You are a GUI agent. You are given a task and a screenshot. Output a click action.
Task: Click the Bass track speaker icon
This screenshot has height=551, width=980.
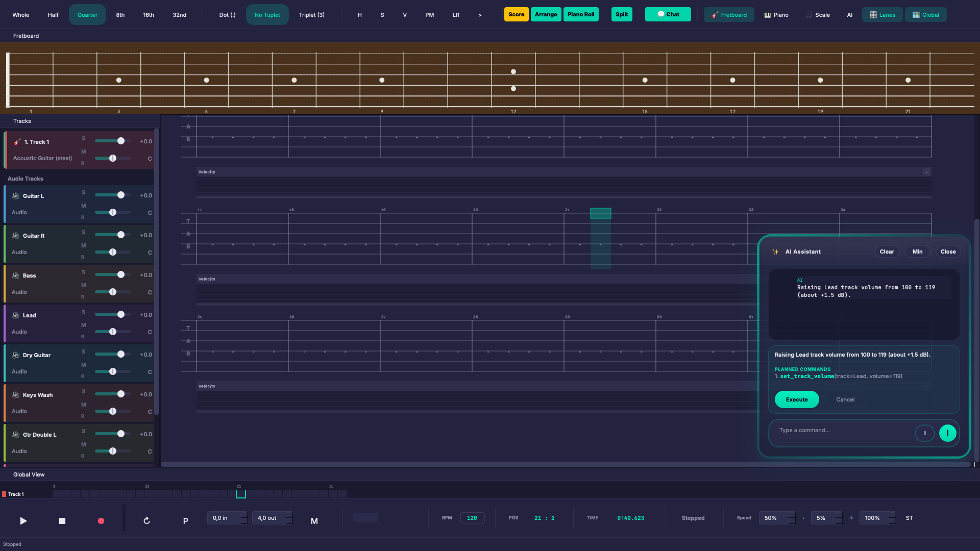click(x=16, y=275)
